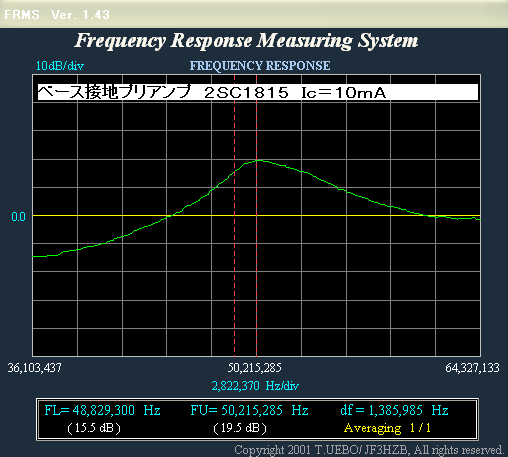
Task: Click the FL= 48,829,300 Hz readout
Action: pos(102,410)
